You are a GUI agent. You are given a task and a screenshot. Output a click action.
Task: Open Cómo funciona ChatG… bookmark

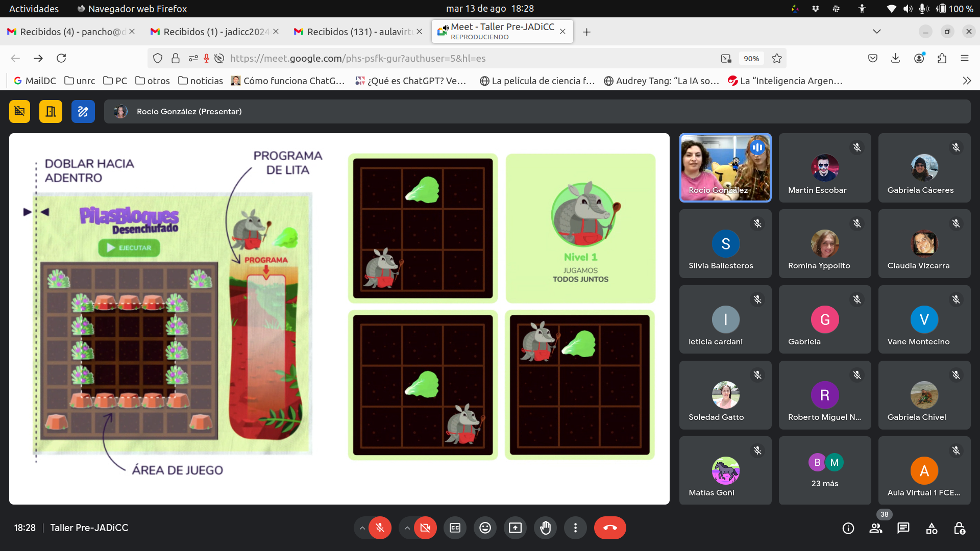288,81
